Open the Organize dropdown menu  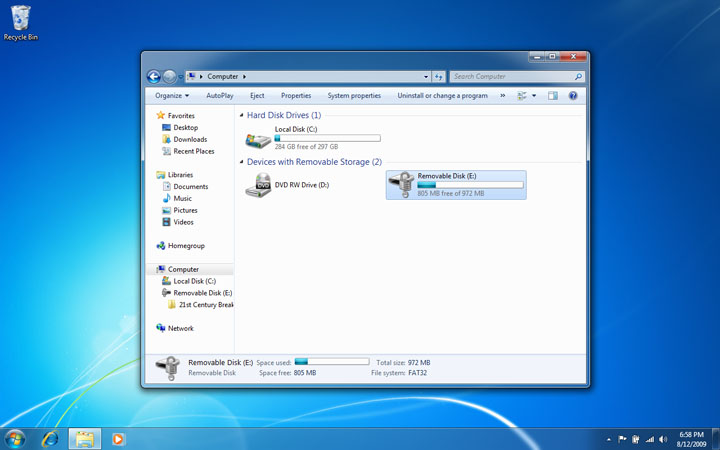click(171, 96)
